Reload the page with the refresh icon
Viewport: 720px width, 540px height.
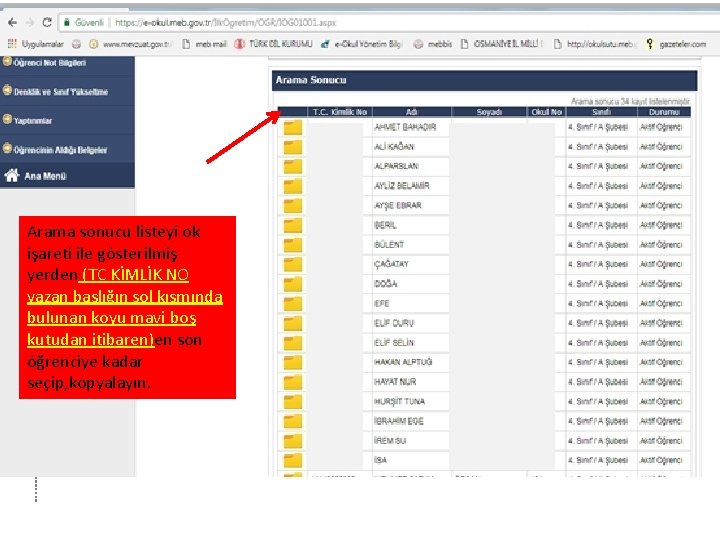pos(47,22)
